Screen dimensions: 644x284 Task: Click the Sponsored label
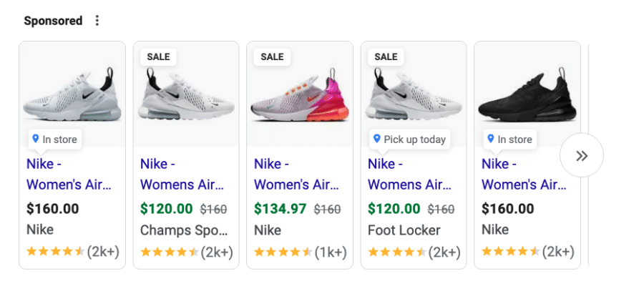[x=53, y=21]
